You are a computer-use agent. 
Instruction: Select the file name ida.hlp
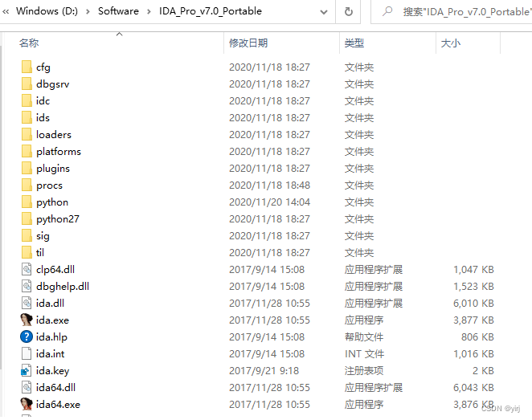51,337
